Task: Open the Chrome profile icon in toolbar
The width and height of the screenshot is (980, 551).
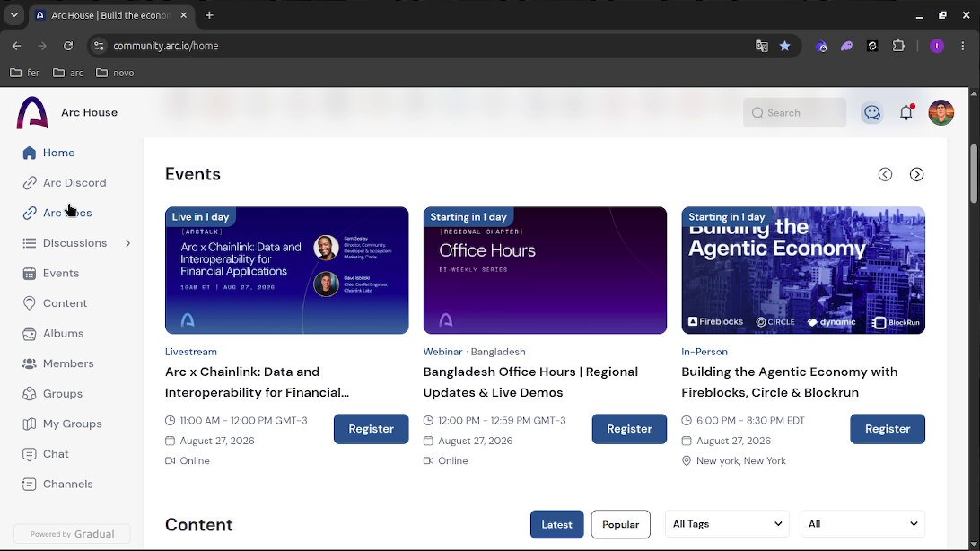Action: pos(936,46)
